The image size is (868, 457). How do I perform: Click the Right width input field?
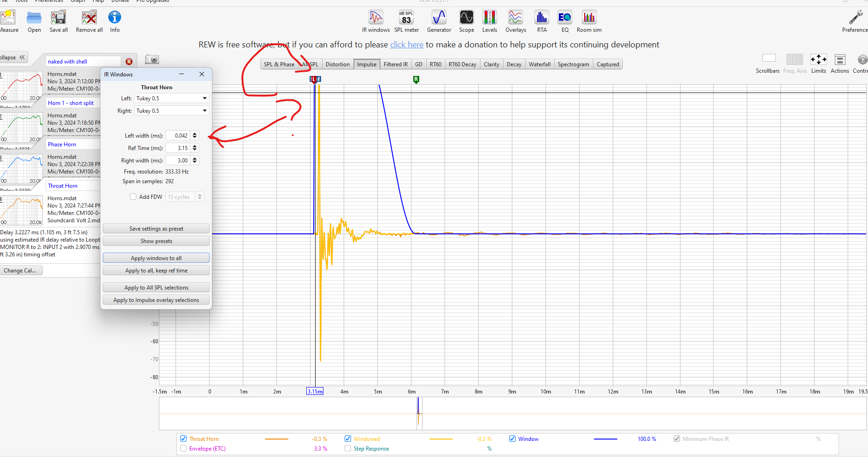click(x=178, y=161)
